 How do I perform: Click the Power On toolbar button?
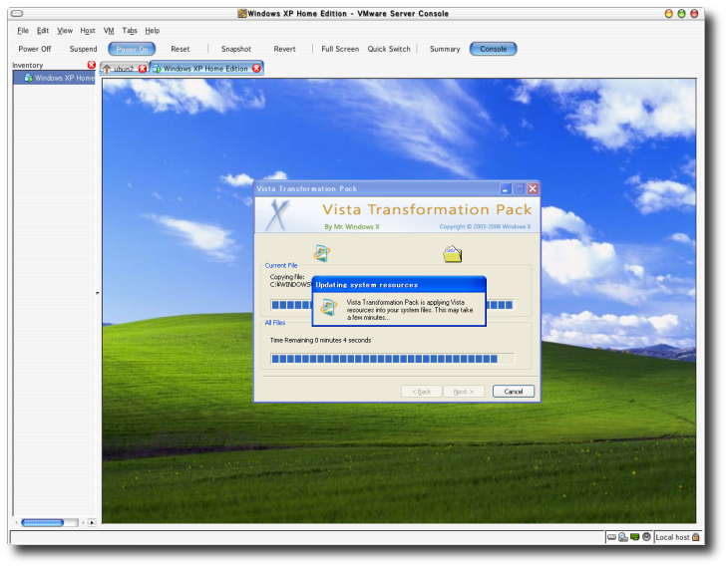[x=132, y=49]
